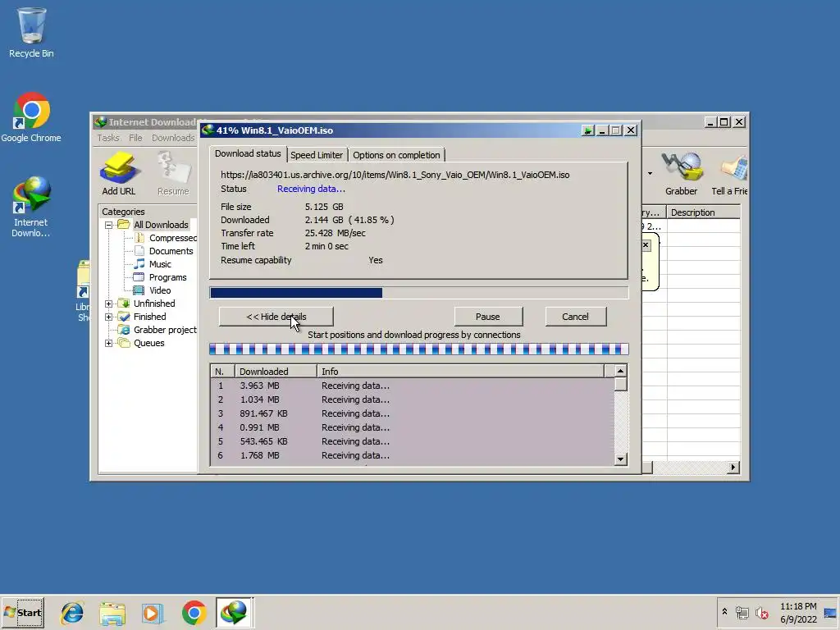Select connection row 3 with 891.467 KB
Screen dimensions: 840x630
[x=412, y=413]
